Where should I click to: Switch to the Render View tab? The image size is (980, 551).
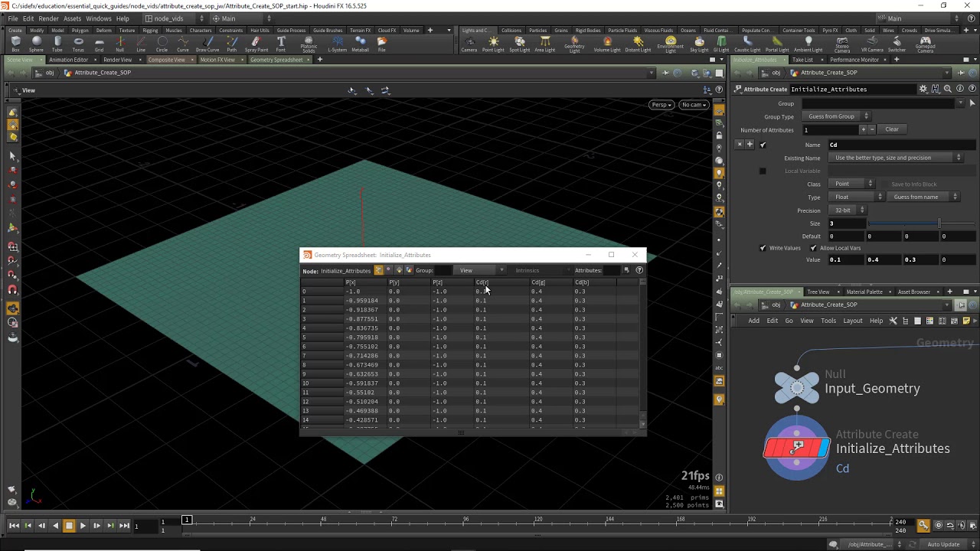[x=117, y=60]
